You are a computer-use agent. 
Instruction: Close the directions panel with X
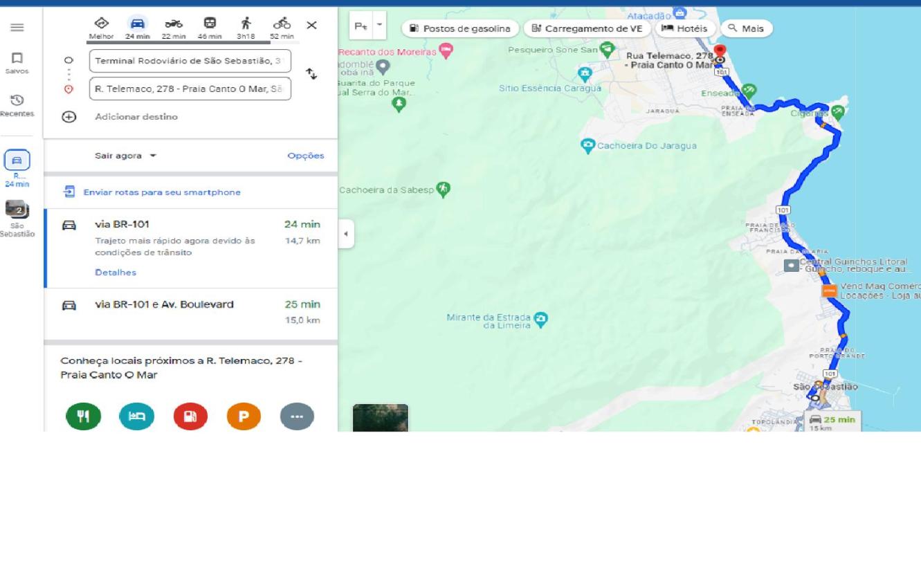[312, 26]
